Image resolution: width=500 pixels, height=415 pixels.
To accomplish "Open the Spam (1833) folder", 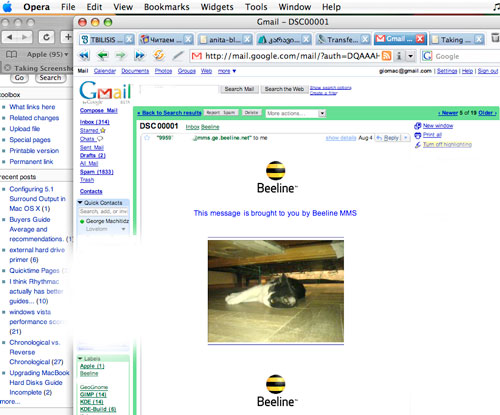I will [97, 172].
